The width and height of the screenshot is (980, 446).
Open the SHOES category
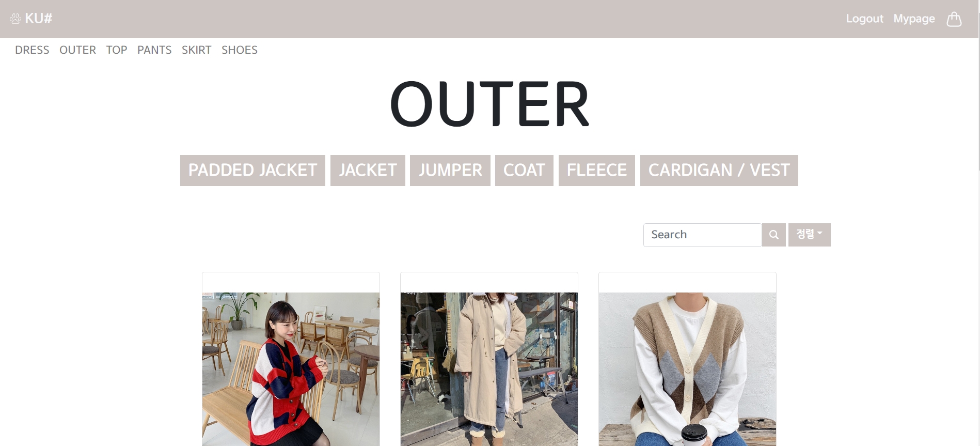point(240,50)
